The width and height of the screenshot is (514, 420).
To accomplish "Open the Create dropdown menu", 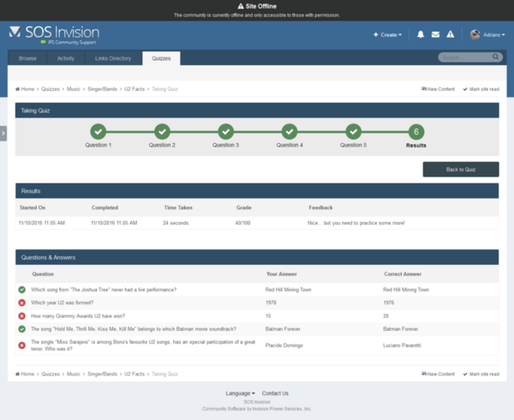I will pyautogui.click(x=387, y=34).
